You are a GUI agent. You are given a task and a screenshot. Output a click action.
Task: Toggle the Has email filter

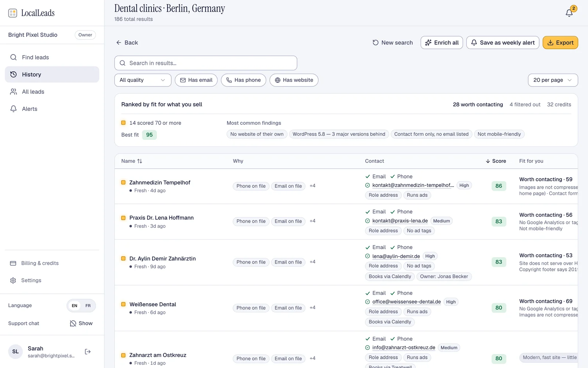pos(196,80)
